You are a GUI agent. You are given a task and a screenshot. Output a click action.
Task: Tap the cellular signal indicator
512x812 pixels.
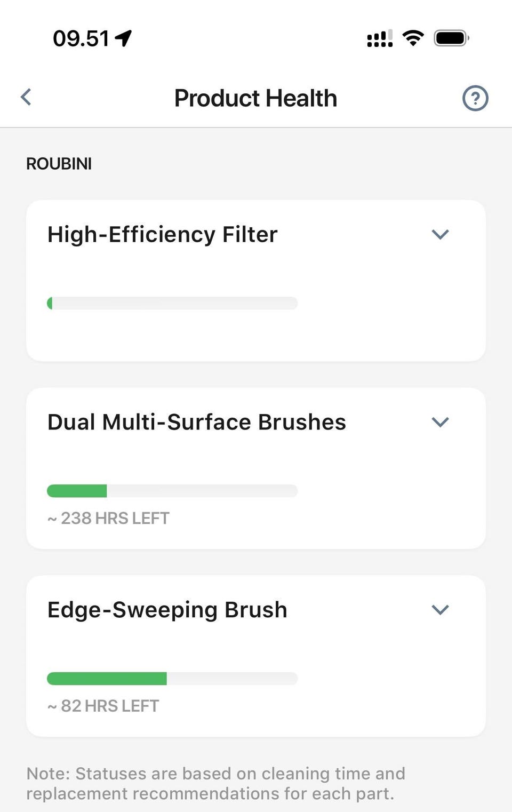(380, 38)
